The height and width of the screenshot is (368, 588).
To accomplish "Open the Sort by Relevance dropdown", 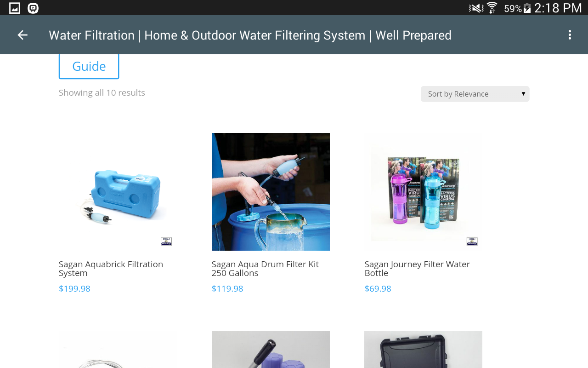I will pyautogui.click(x=475, y=94).
